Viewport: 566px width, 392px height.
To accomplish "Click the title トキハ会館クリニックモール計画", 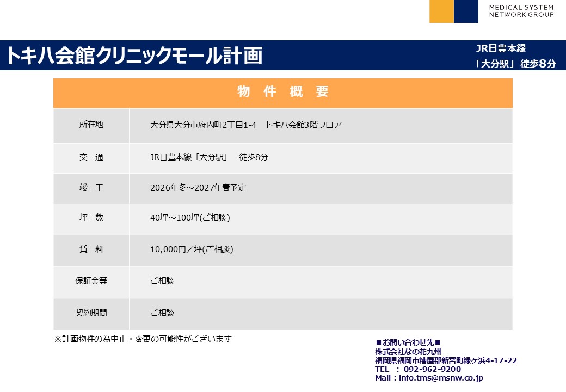I will [134, 56].
